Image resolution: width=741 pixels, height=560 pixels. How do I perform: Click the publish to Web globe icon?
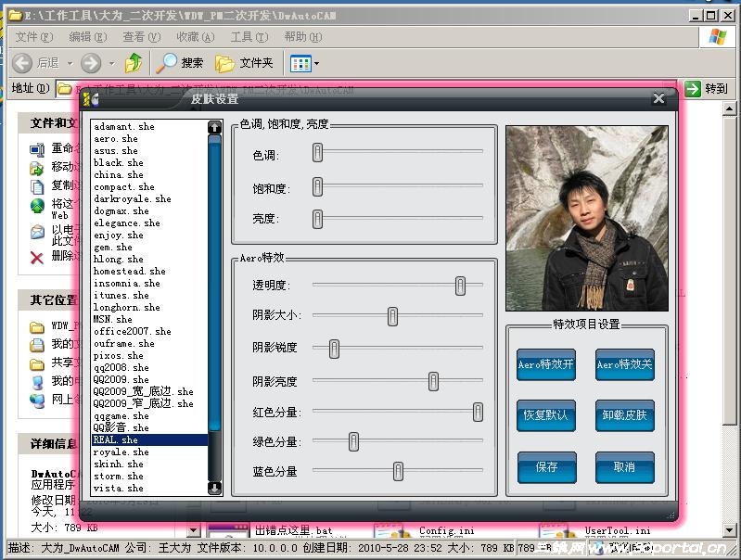click(x=37, y=206)
